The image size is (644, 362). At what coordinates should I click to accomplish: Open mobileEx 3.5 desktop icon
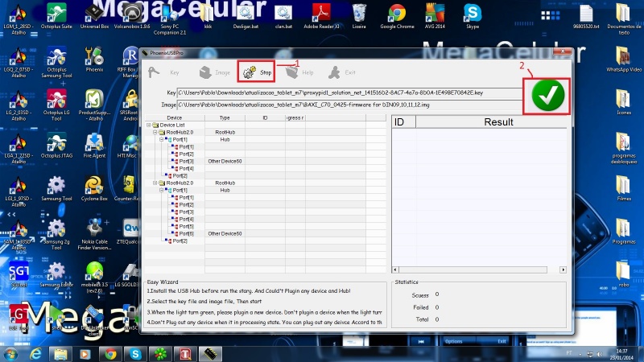coord(94,278)
